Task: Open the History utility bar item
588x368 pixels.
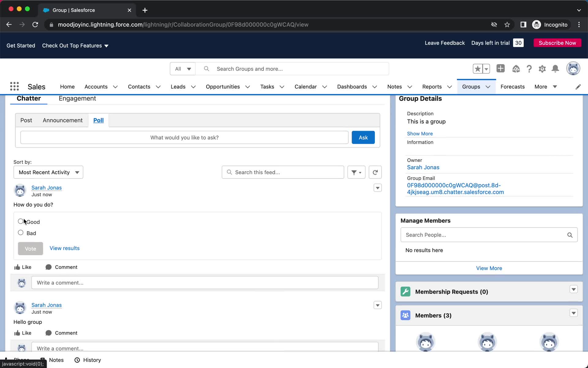Action: click(88, 360)
